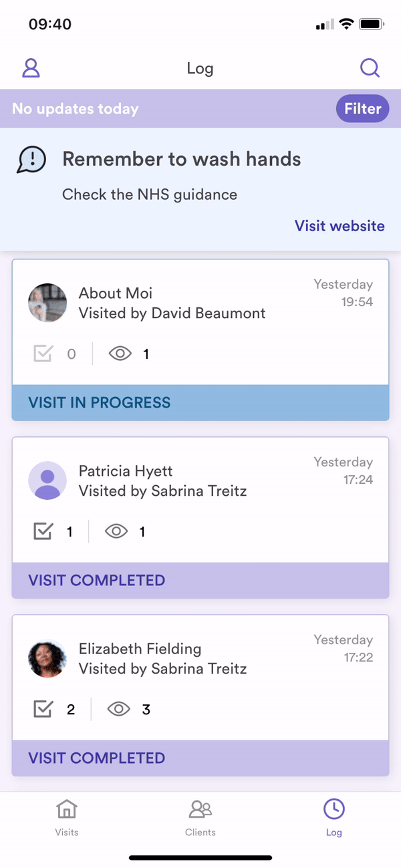The height and width of the screenshot is (868, 401).
Task: Tap Patricia Hyett placeholder avatar
Action: coord(47,480)
